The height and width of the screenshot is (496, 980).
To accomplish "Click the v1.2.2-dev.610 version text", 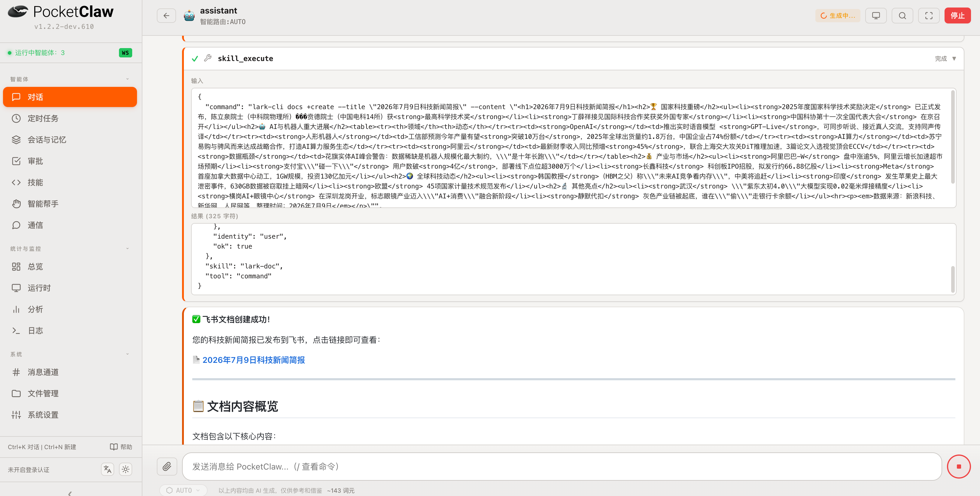I will coord(64,26).
